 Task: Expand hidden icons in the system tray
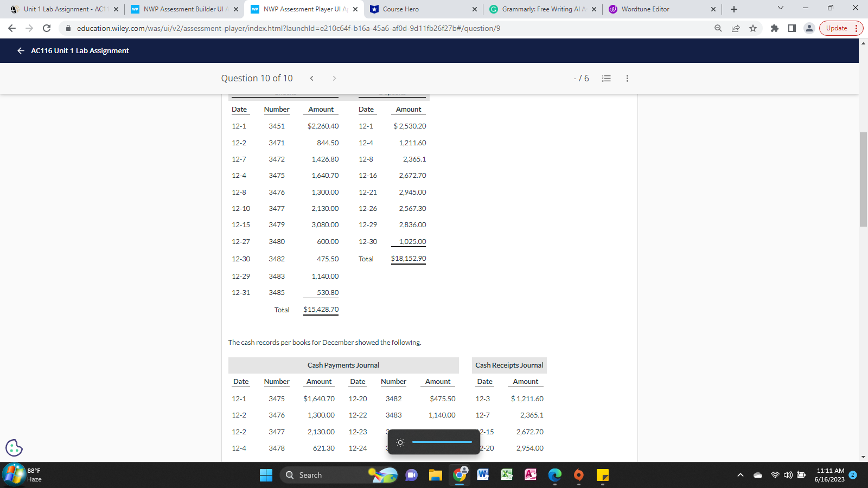click(740, 475)
